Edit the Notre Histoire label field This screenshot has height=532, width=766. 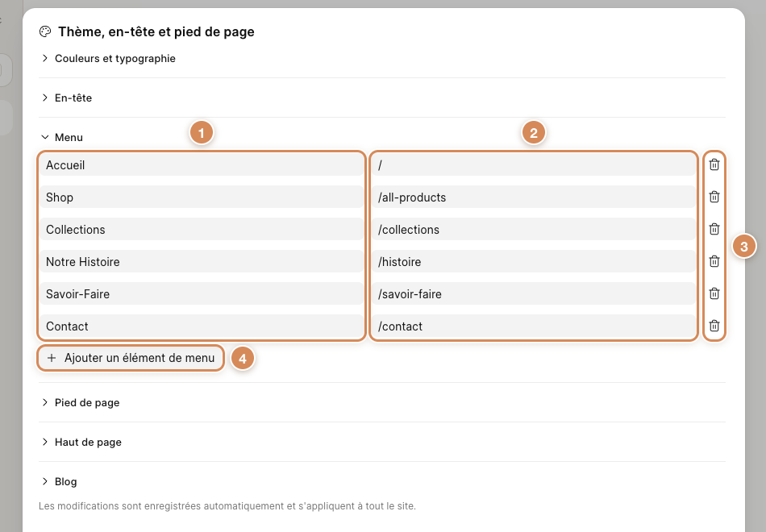pos(202,262)
